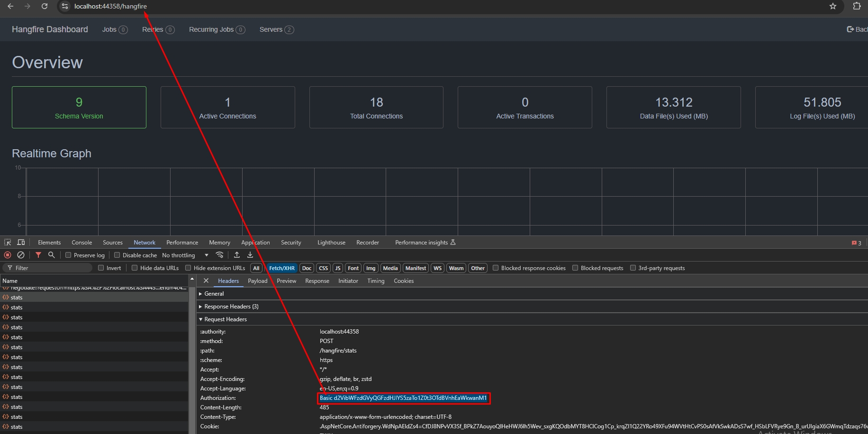
Task: Toggle Hide data URLs checkbox
Action: 135,268
